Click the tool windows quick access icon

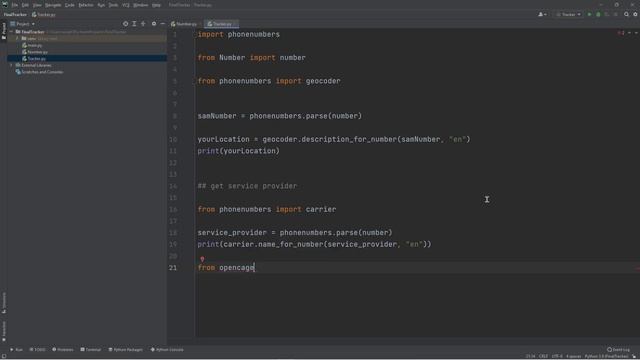[4, 356]
